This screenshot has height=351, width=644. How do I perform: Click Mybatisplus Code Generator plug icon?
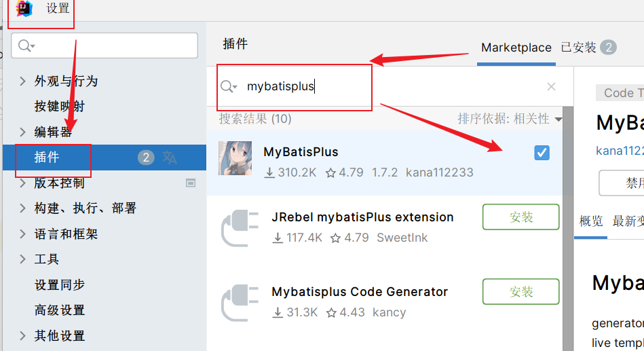(240, 303)
